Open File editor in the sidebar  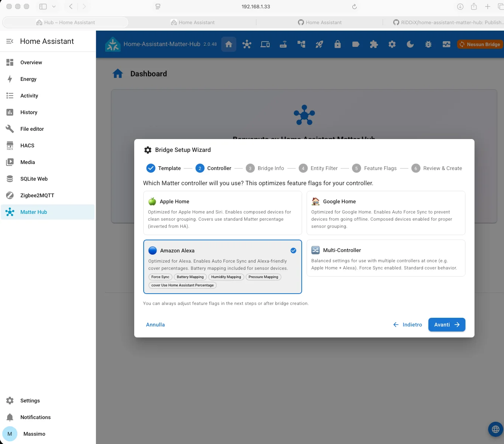pyautogui.click(x=48, y=129)
